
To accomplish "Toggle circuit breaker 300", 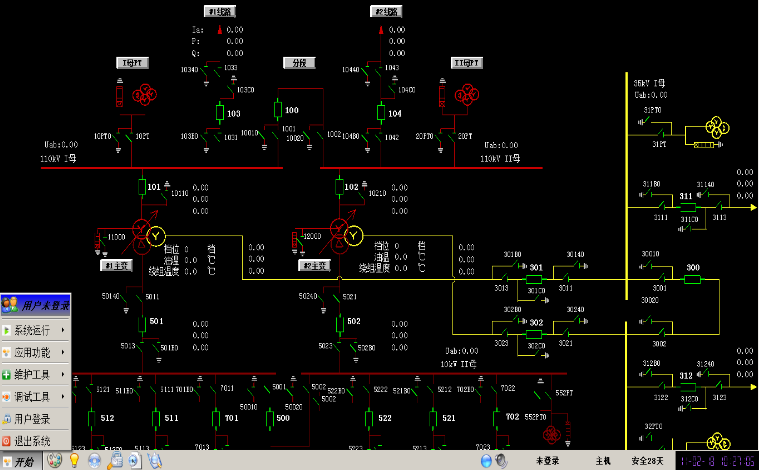I will pyautogui.click(x=692, y=279).
